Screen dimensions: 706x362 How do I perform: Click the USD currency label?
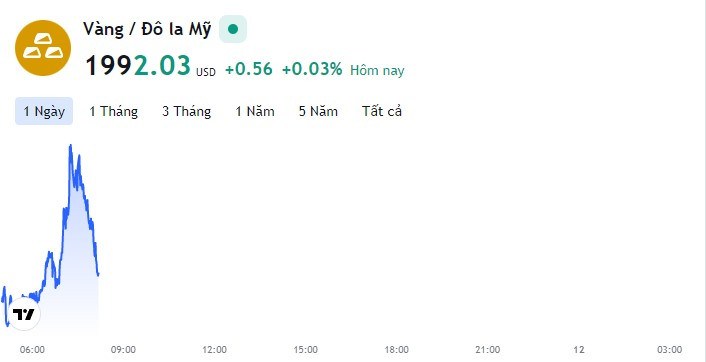click(206, 72)
